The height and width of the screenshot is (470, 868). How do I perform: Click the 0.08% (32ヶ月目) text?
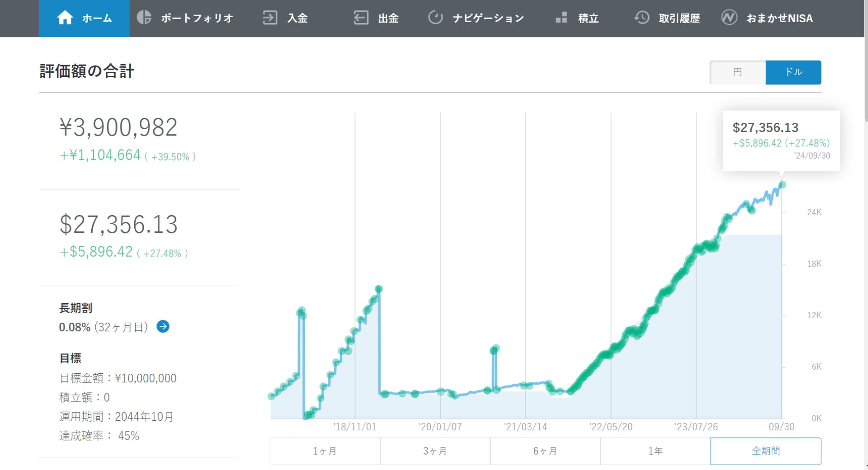[x=104, y=327]
